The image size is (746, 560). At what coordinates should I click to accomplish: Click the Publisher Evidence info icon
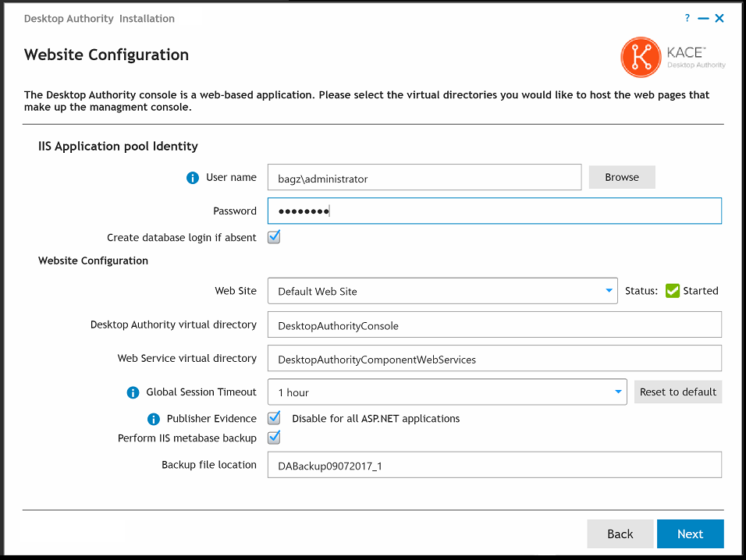pyautogui.click(x=154, y=419)
